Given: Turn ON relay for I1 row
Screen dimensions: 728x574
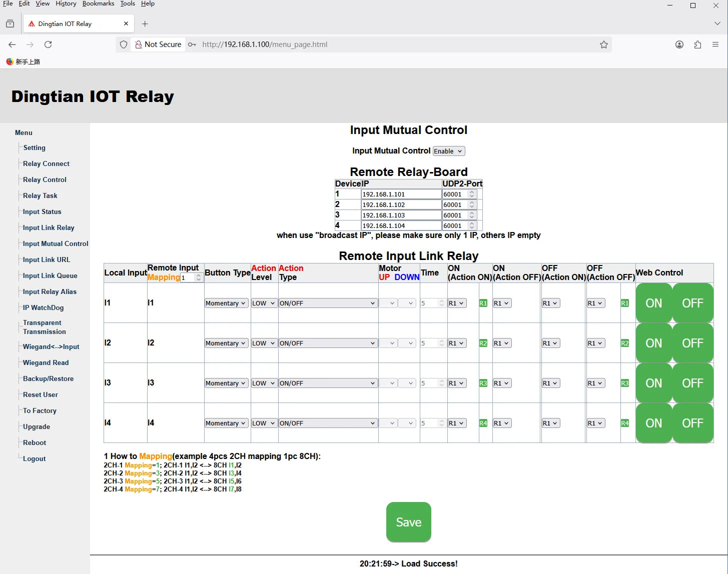Looking at the screenshot, I should tap(654, 303).
